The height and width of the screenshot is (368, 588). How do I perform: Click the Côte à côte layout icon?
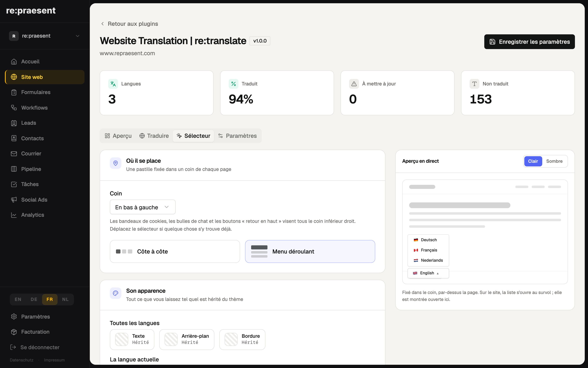tap(124, 251)
